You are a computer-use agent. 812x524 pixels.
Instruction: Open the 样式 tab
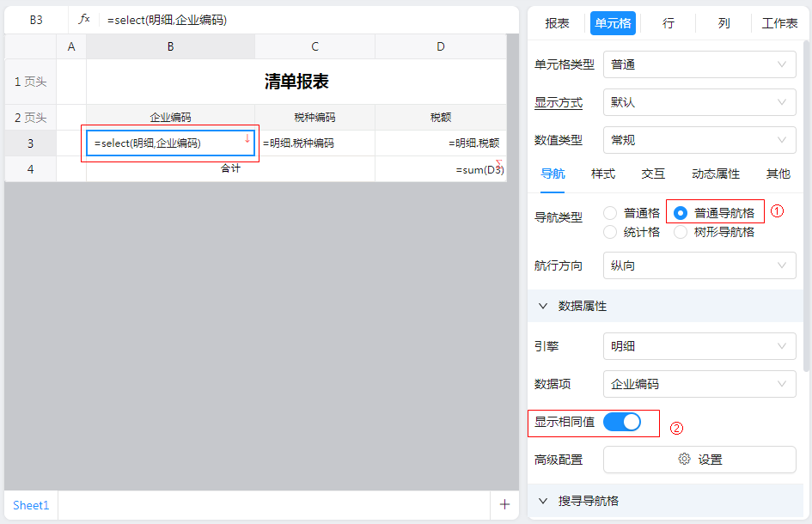coord(603,174)
